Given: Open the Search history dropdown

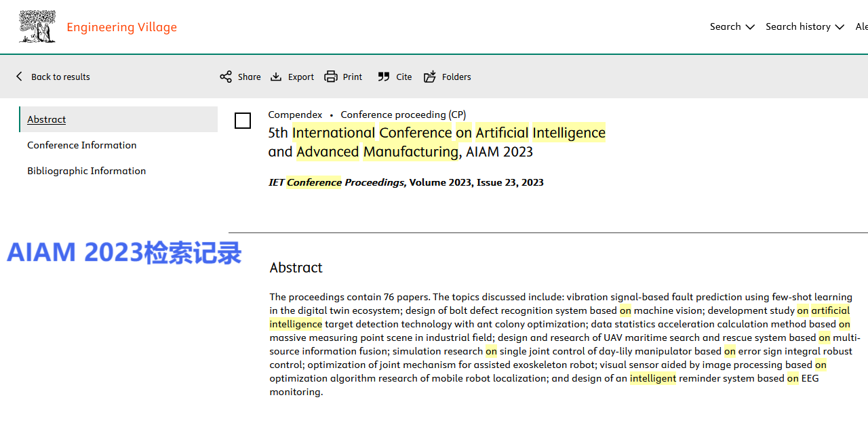Looking at the screenshot, I should [x=798, y=26].
